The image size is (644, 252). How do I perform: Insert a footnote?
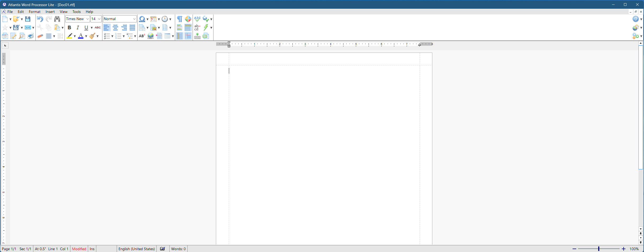(142, 36)
